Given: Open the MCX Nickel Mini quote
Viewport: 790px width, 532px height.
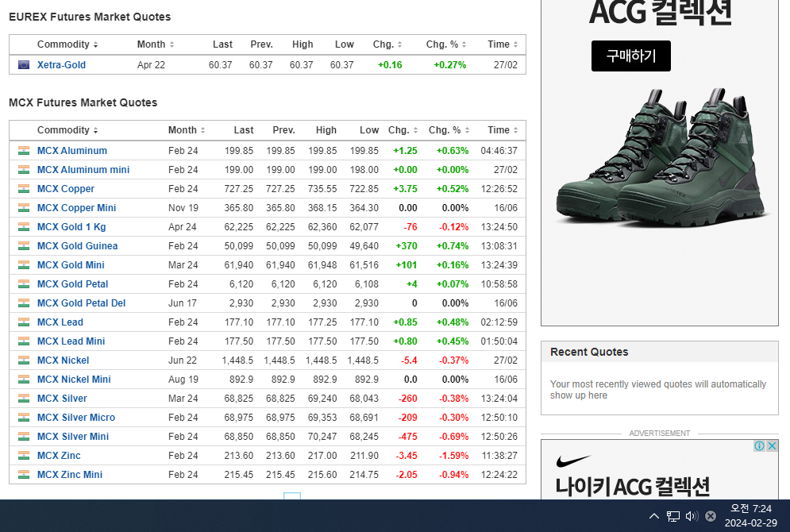Looking at the screenshot, I should [x=74, y=380].
